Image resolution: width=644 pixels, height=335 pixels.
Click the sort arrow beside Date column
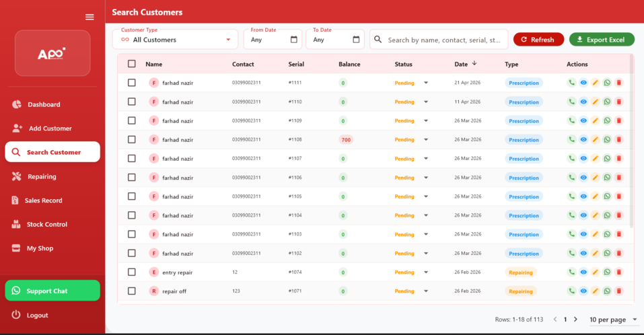[474, 64]
